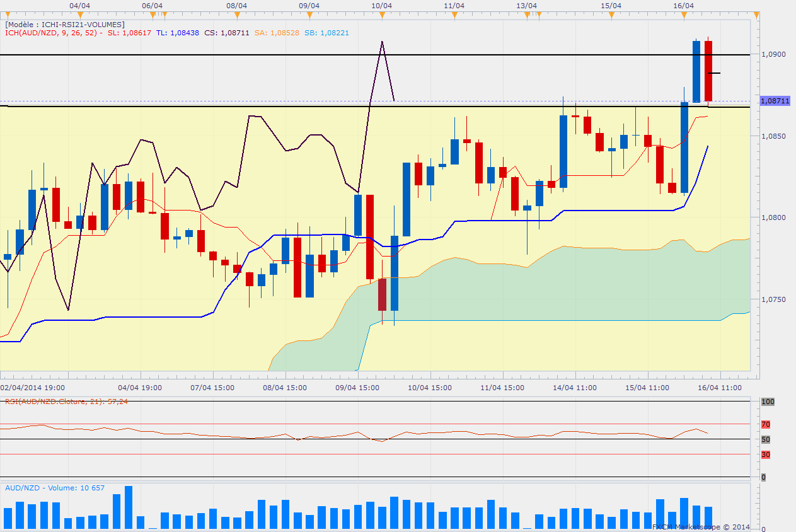
Task: Select the ICHI-RSI21-VOLUMES model label
Action: click(x=65, y=24)
